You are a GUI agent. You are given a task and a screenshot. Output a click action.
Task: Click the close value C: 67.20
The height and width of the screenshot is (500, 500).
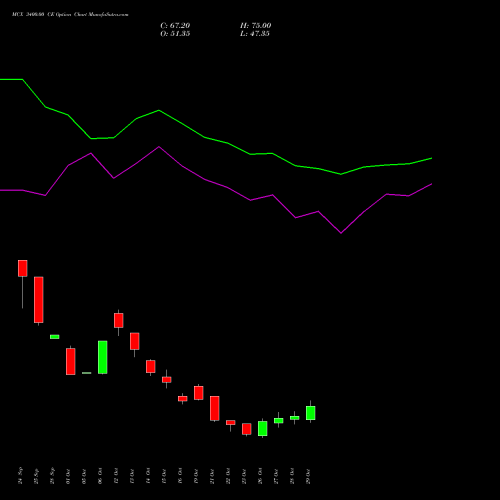[175, 26]
